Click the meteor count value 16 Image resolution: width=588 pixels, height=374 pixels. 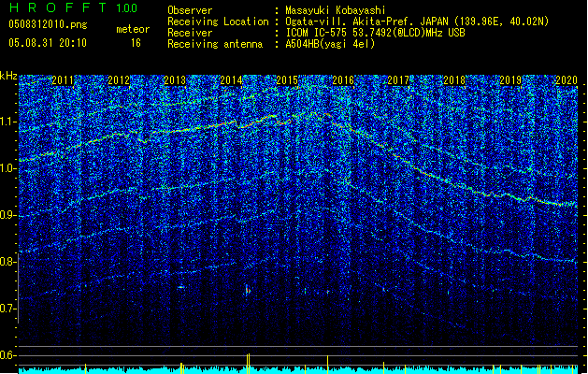click(x=136, y=43)
